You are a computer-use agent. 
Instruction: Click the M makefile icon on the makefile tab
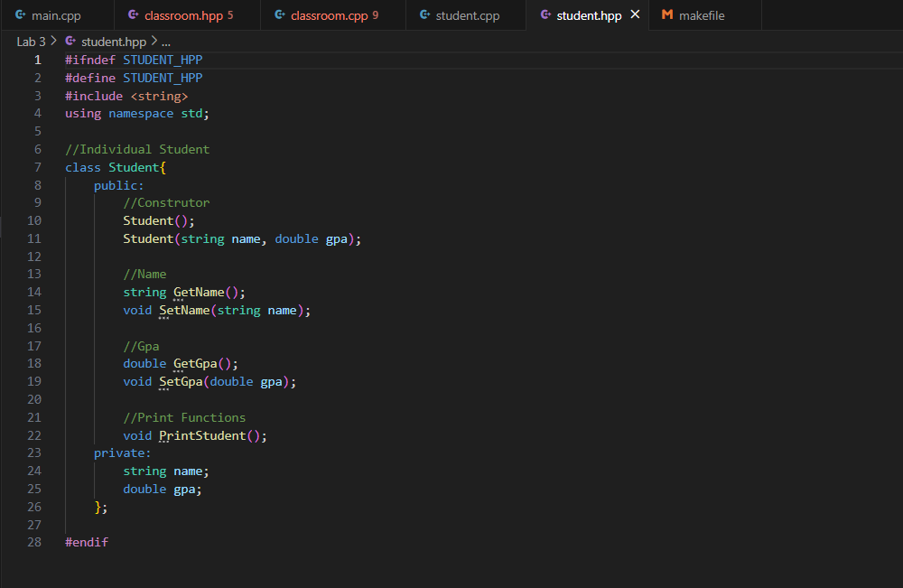[666, 14]
